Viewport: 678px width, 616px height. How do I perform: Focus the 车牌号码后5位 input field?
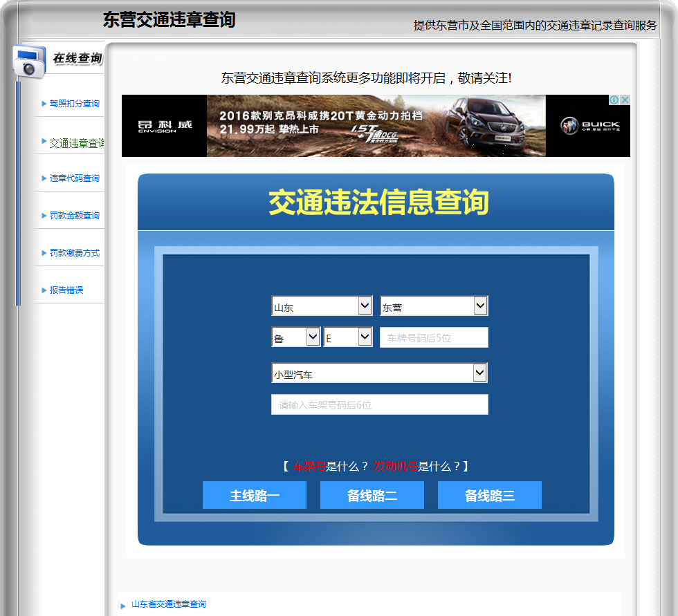tap(434, 337)
